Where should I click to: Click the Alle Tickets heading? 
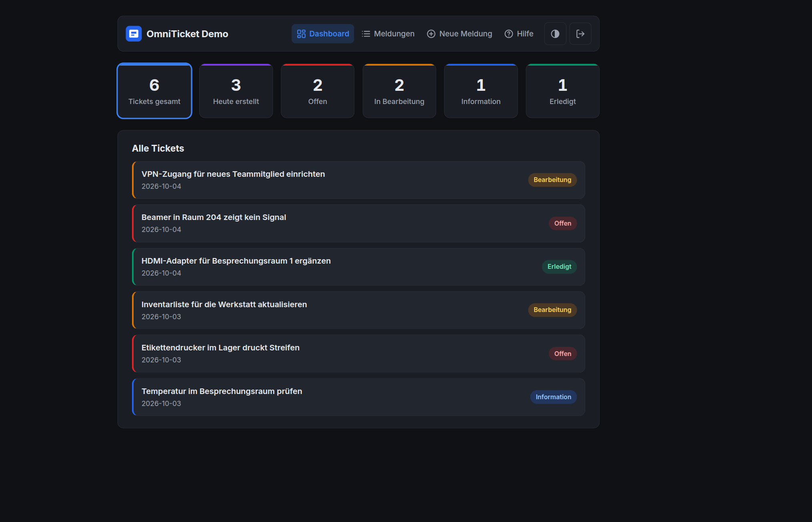[x=158, y=148]
